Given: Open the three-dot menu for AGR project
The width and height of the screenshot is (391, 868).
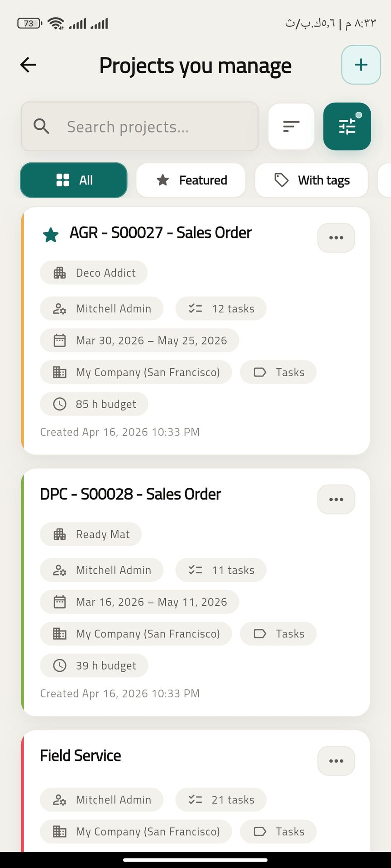Looking at the screenshot, I should pos(336,238).
